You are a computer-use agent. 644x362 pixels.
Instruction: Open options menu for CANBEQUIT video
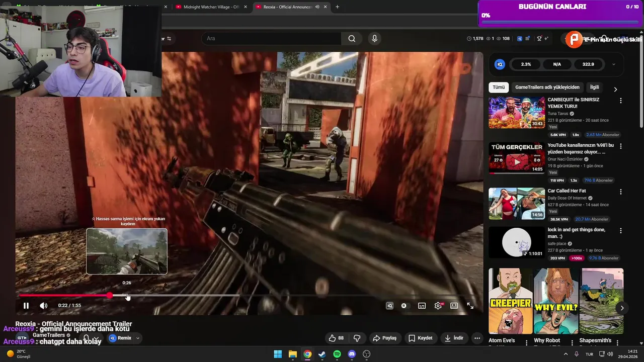(x=620, y=101)
